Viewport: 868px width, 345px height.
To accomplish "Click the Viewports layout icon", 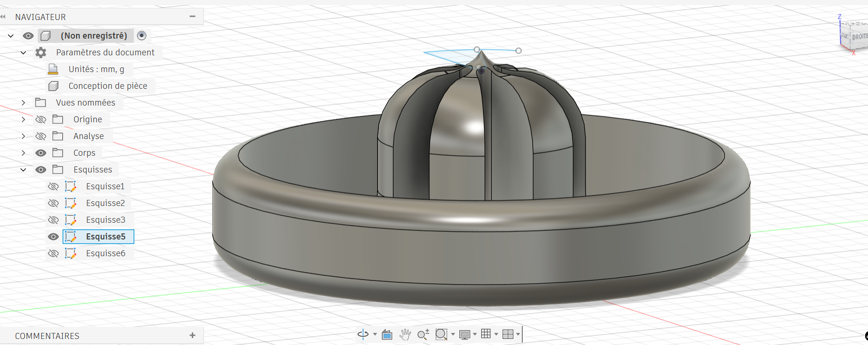I will coord(508,334).
